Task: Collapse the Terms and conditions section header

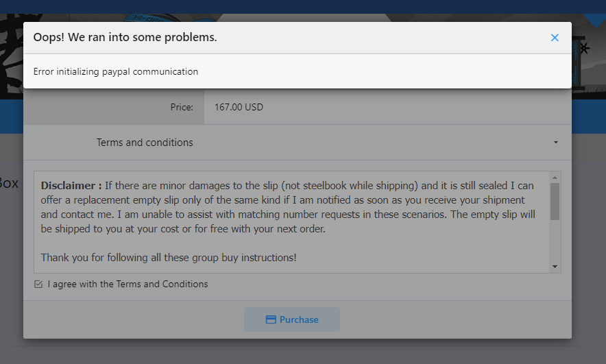Action: click(298, 142)
